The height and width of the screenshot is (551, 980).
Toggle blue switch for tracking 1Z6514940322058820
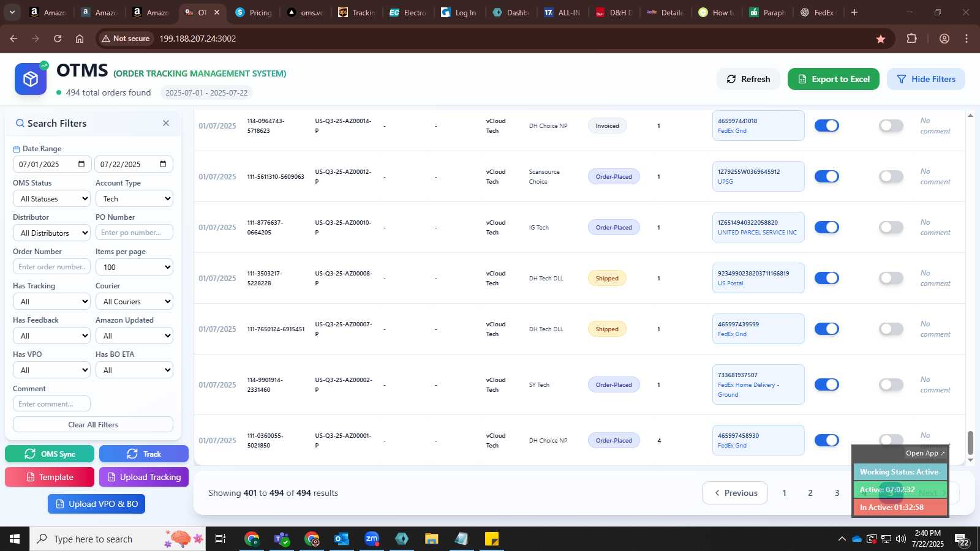click(x=826, y=227)
